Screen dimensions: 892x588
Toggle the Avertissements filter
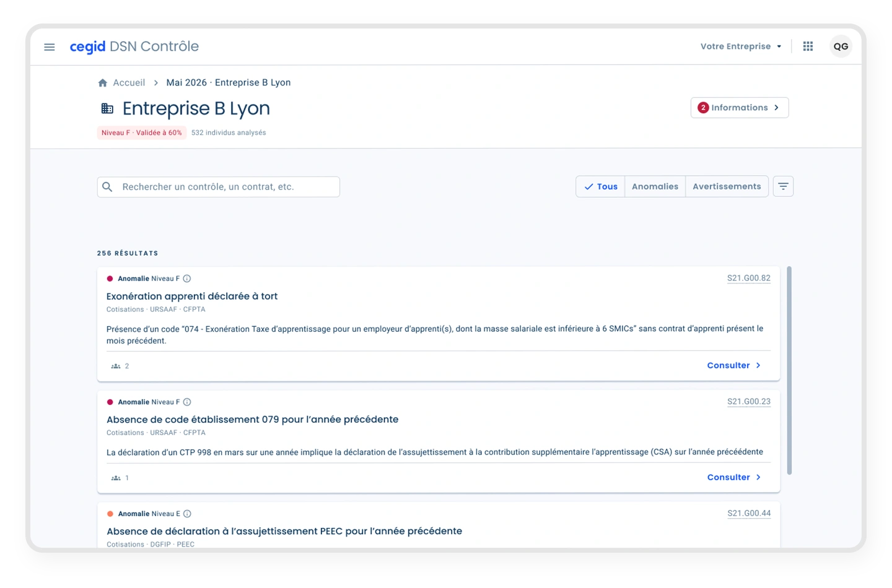[x=727, y=186]
